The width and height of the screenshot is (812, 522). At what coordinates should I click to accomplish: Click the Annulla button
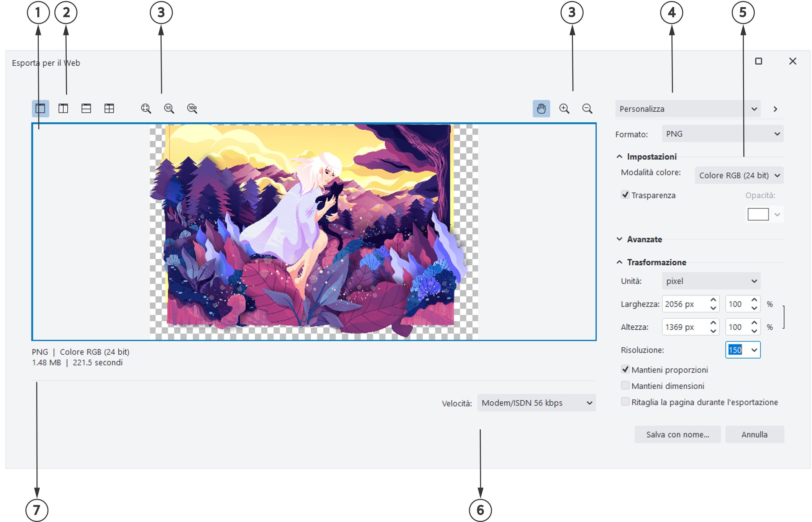(755, 434)
